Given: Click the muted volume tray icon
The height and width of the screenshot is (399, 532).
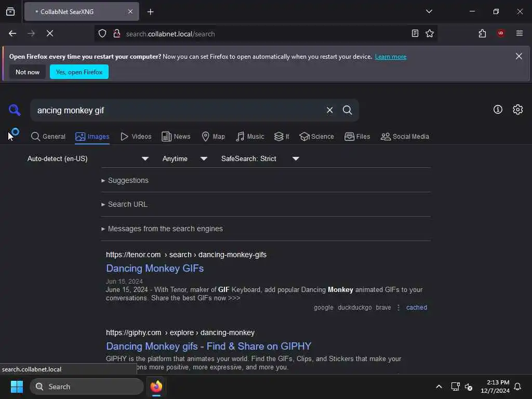Looking at the screenshot, I should pos(469,387).
